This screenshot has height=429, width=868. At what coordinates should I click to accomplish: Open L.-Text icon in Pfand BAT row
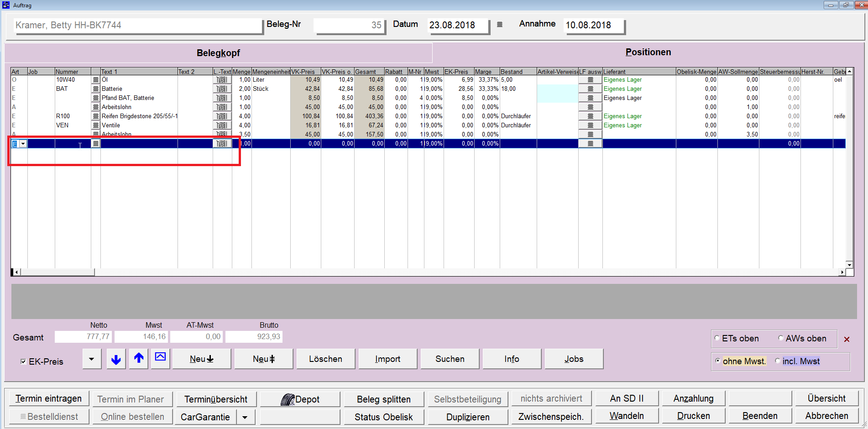click(x=222, y=98)
